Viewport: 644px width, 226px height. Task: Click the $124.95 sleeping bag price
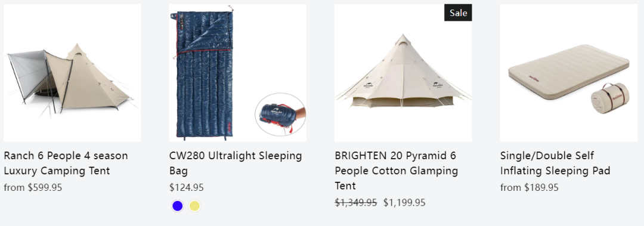[x=187, y=188]
